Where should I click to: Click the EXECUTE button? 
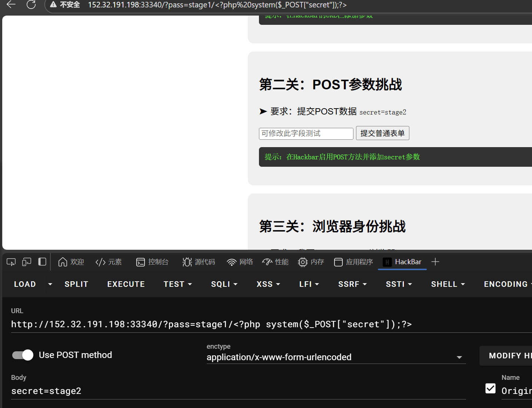tap(126, 284)
